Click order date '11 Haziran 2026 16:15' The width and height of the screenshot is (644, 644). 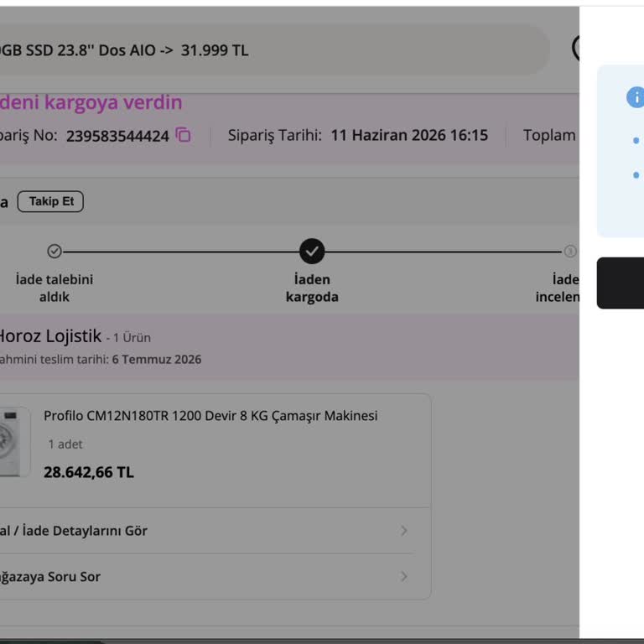(409, 135)
